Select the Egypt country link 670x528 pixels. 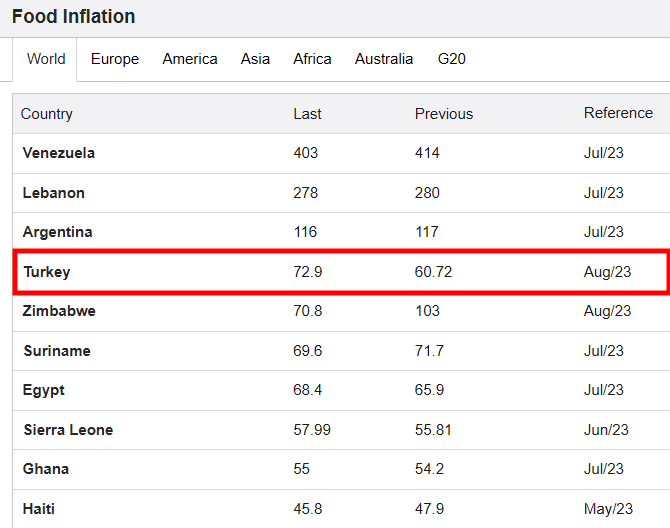44,390
